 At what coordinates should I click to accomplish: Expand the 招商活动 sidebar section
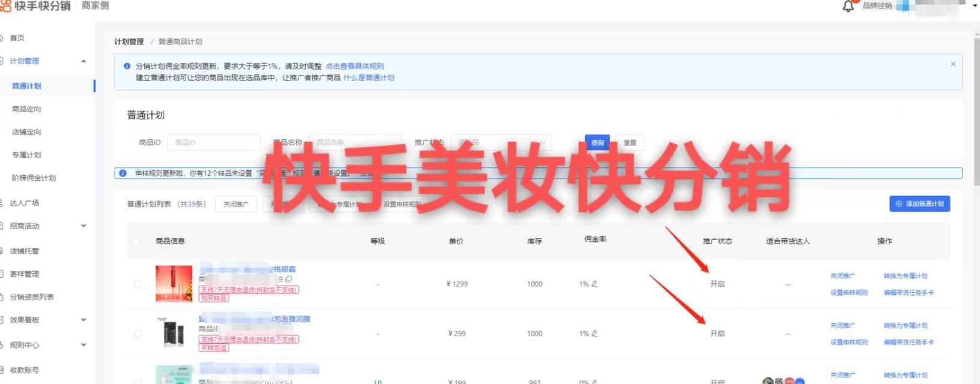pos(83,226)
